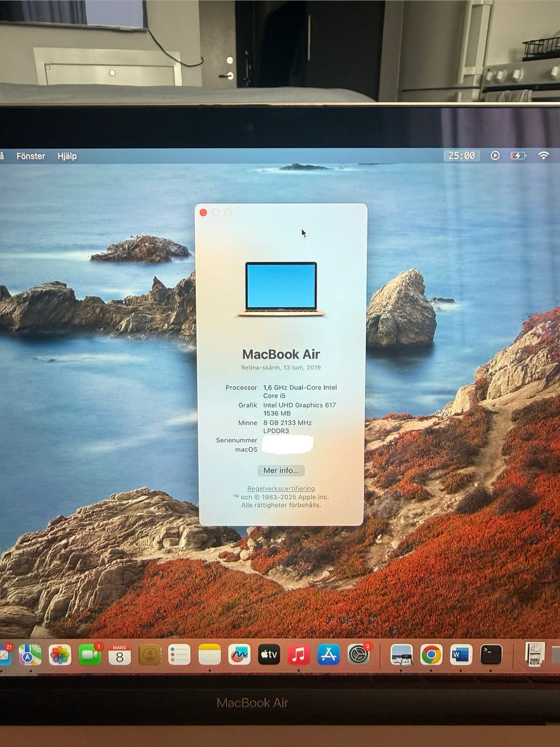Screen dimensions: 560x747
Task: Open the Hjälp menu
Action: [67, 156]
